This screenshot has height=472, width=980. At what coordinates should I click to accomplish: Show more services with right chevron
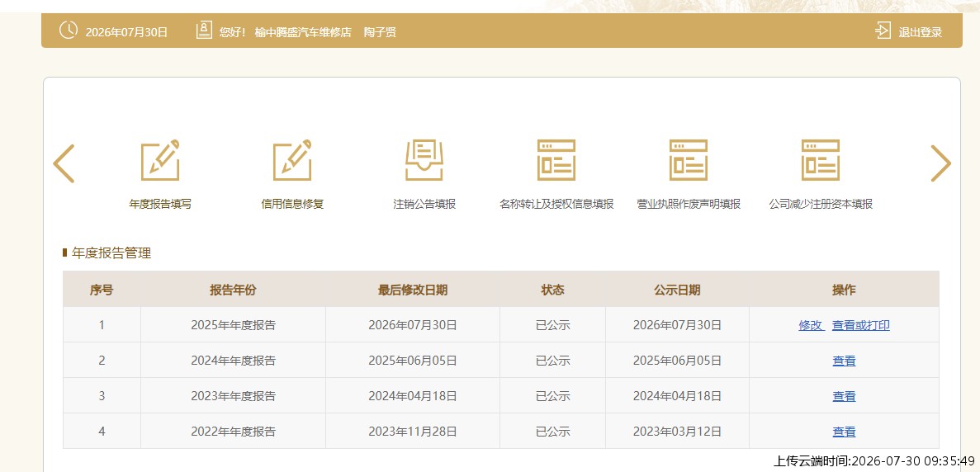940,163
